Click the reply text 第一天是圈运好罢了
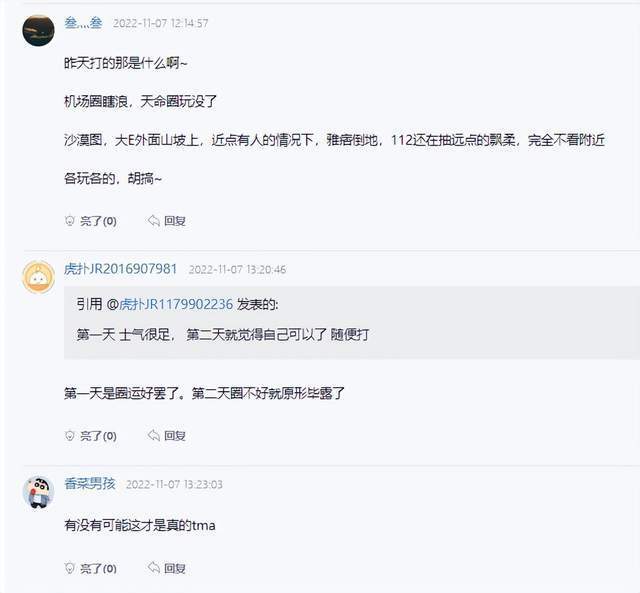 [x=204, y=394]
